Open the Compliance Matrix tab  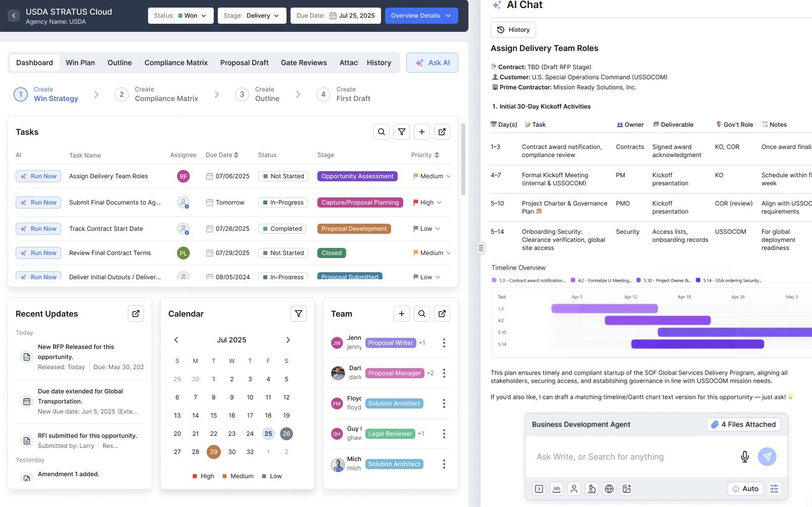tap(176, 63)
